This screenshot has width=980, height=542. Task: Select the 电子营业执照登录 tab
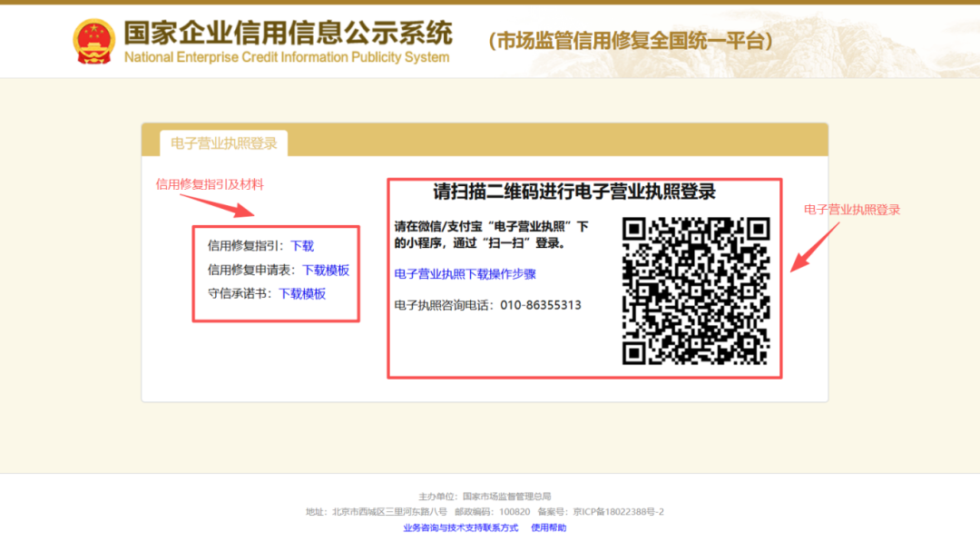(x=224, y=143)
